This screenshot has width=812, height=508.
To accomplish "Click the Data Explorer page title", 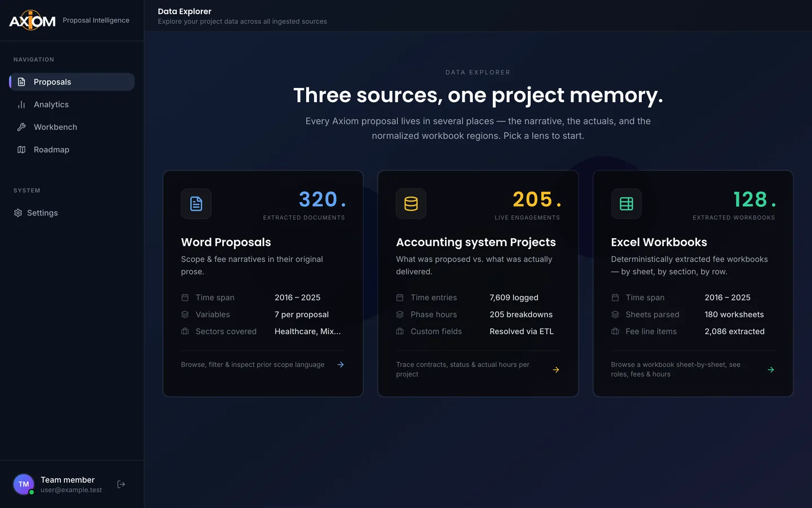I will [x=184, y=11].
